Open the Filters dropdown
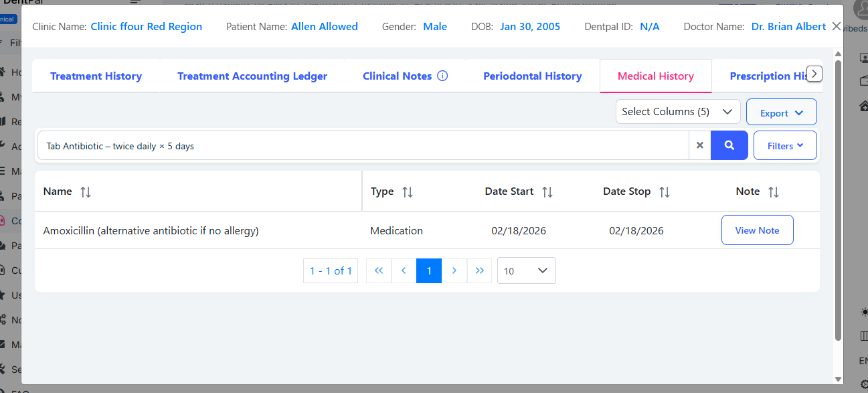 click(x=784, y=145)
